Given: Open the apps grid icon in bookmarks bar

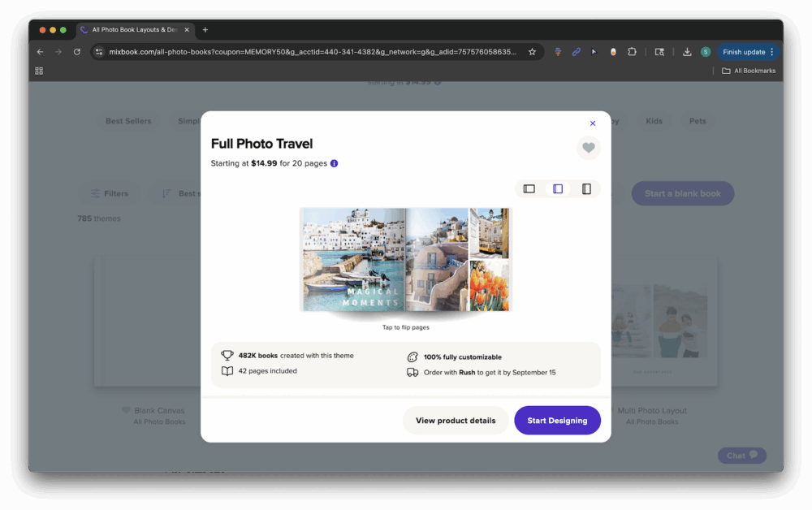Looking at the screenshot, I should [39, 71].
